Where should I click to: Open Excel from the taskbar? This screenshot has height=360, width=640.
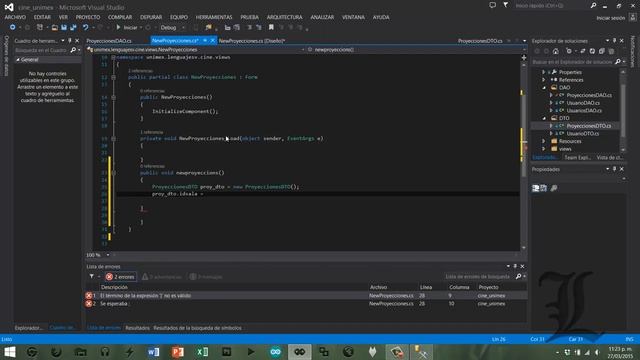pyautogui.click(x=202, y=352)
